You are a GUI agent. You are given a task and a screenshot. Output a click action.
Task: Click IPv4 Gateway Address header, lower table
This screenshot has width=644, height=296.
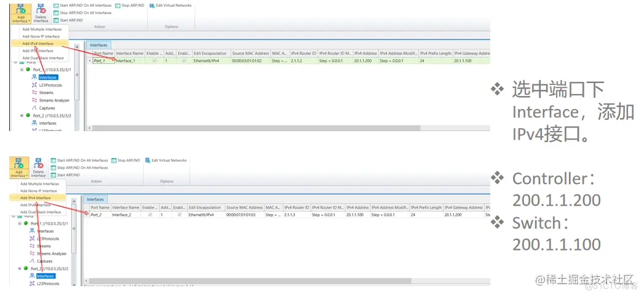pyautogui.click(x=464, y=207)
